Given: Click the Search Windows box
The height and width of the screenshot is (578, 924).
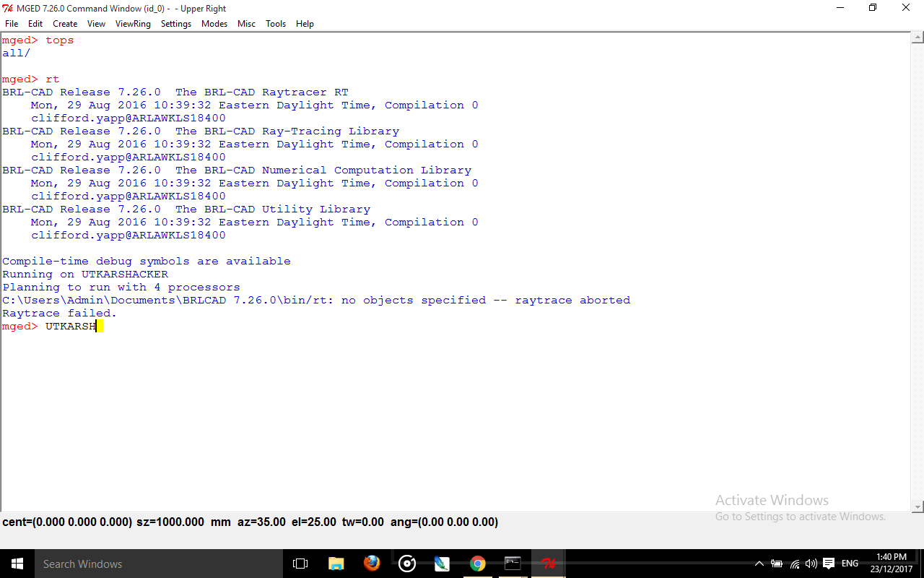Looking at the screenshot, I should tap(158, 564).
